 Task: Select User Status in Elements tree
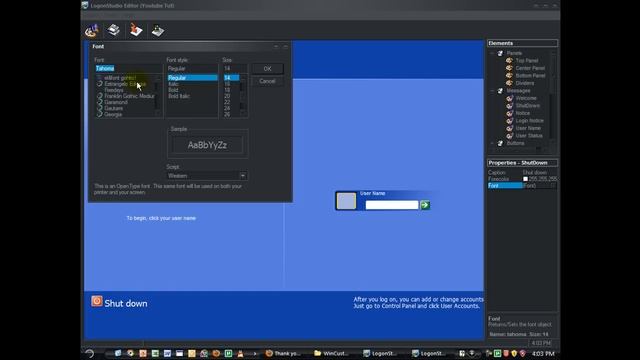point(529,136)
